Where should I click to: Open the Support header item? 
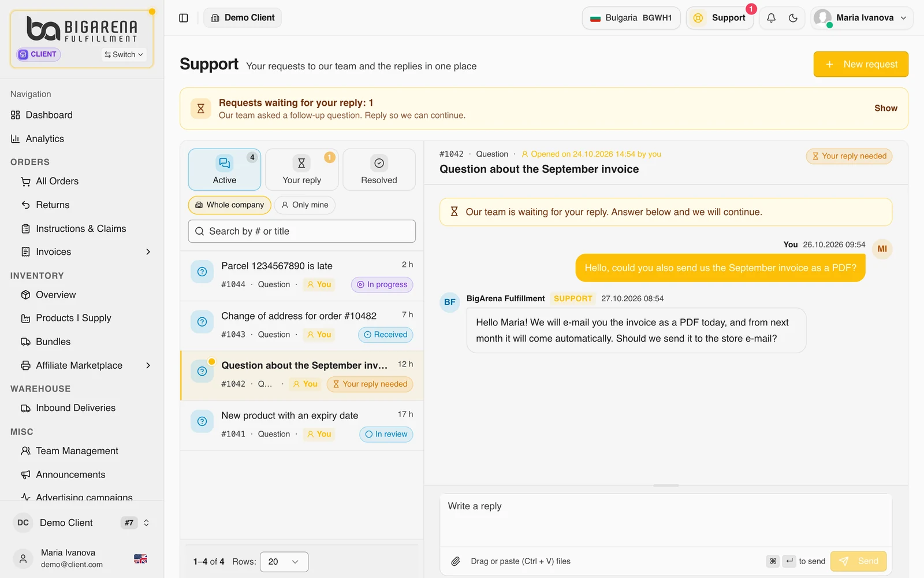pos(720,18)
